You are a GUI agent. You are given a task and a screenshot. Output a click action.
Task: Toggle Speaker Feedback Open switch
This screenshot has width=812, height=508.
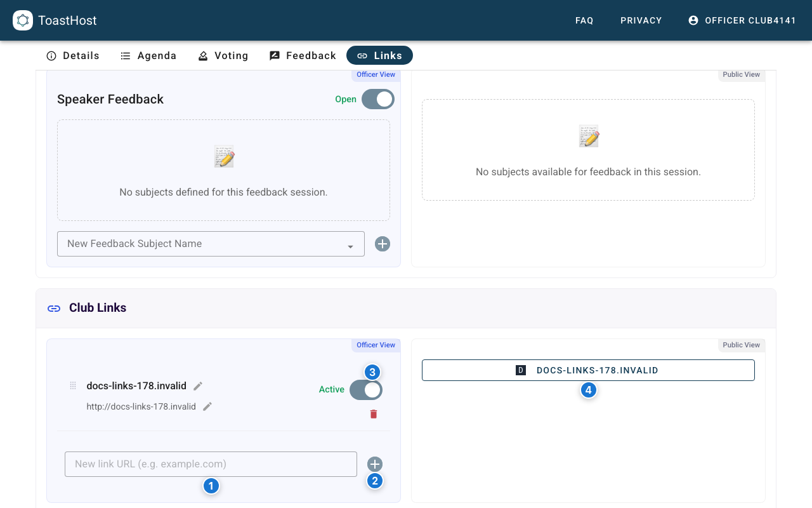[377, 99]
